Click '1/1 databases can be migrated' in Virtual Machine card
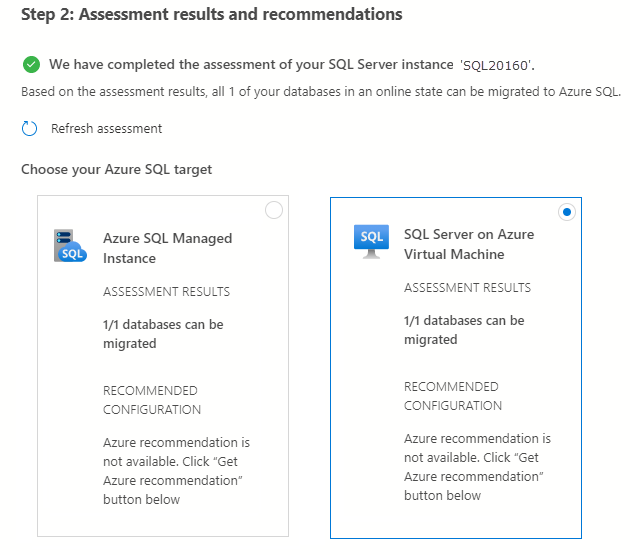 click(464, 330)
